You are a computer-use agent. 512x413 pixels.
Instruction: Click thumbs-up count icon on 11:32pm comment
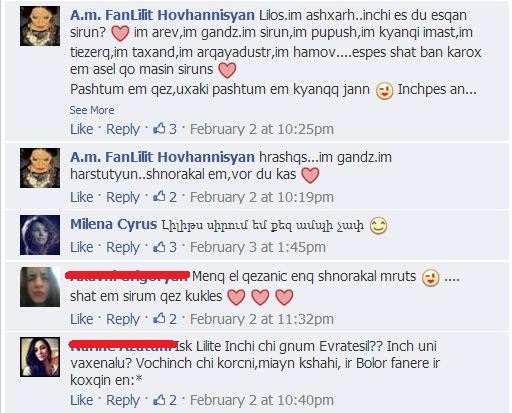tap(159, 319)
